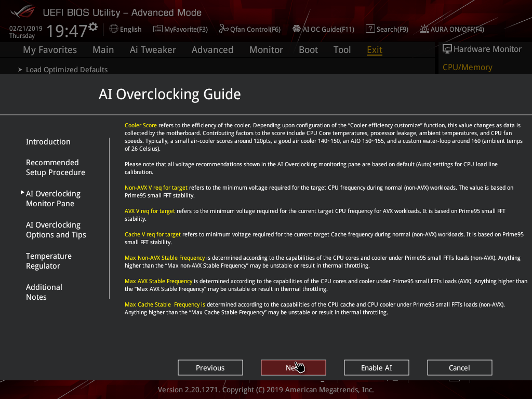Viewport: 532px width, 399px height.
Task: Open MyFavorite(F3) shortcut
Action: click(x=186, y=29)
